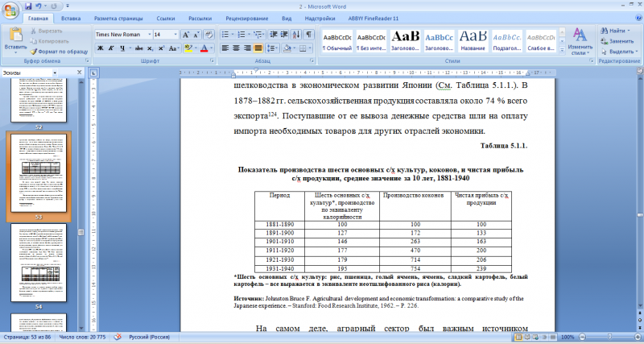Select page 54 thumbnail
The width and height of the screenshot is (644, 344).
39,263
